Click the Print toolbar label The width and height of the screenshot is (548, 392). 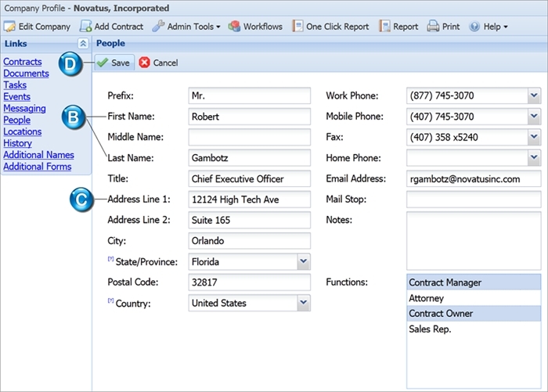451,27
